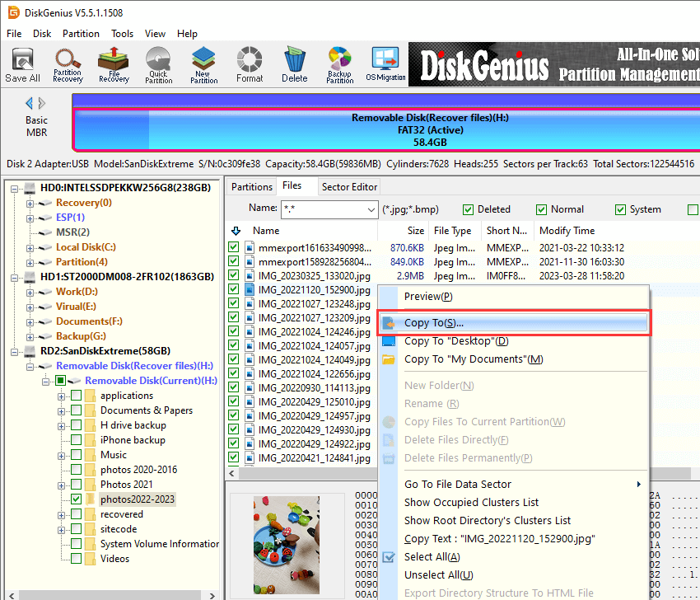Expand the Work(D:) partition node
Image resolution: width=700 pixels, height=600 pixels.
(30, 293)
